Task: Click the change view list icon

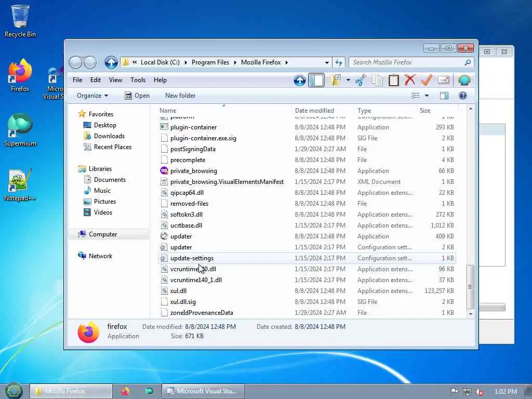Action: coord(415,96)
